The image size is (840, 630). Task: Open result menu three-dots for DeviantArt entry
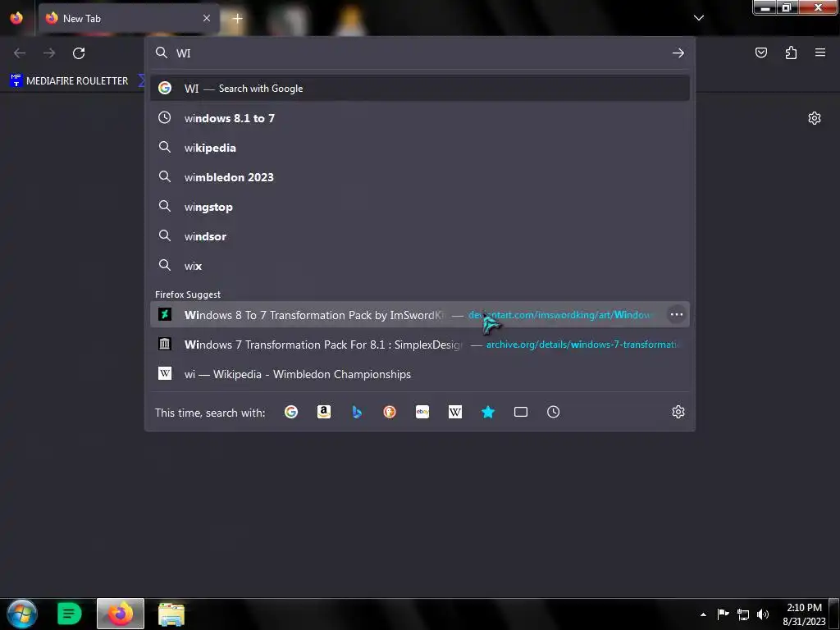pos(677,314)
